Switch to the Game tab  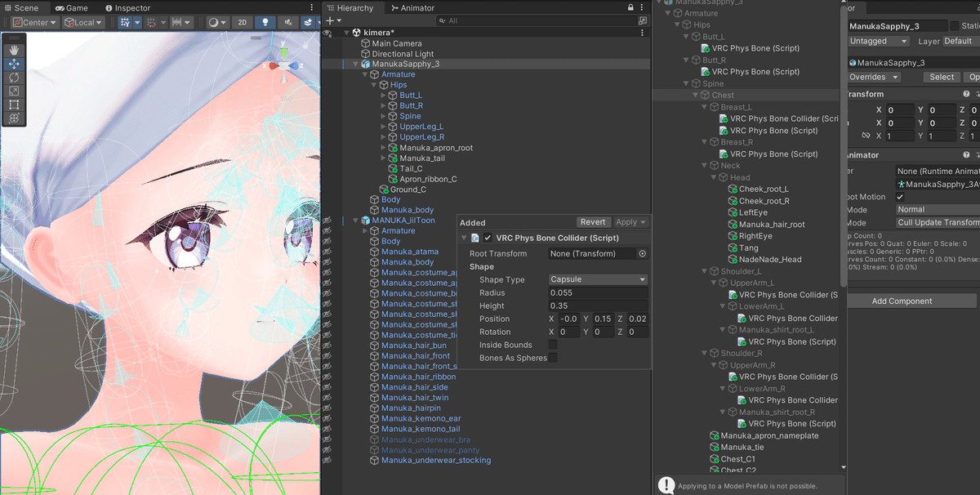(x=73, y=7)
